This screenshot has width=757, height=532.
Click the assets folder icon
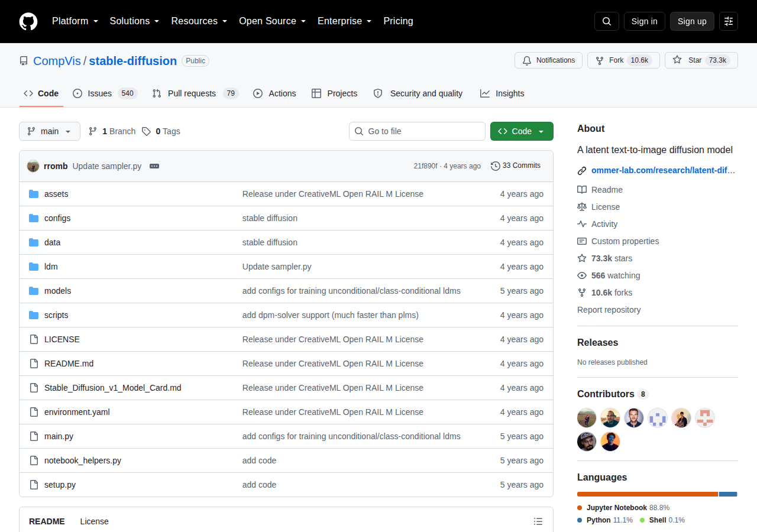click(34, 194)
